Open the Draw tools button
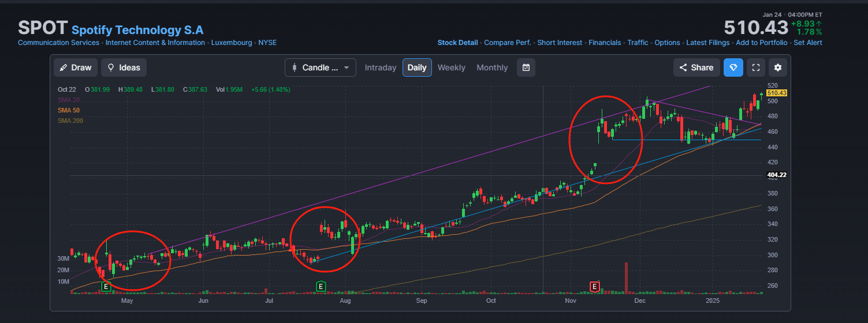This screenshot has height=323, width=868. (76, 67)
